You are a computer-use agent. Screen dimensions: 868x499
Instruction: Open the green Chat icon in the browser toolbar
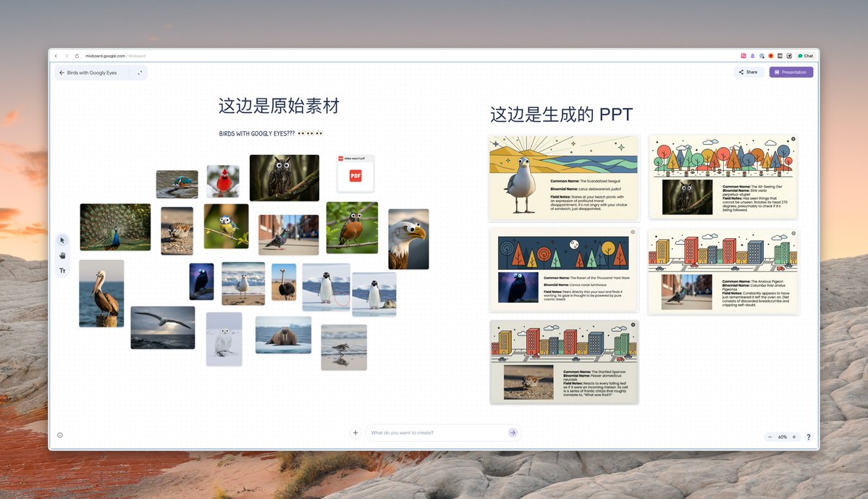coord(804,55)
